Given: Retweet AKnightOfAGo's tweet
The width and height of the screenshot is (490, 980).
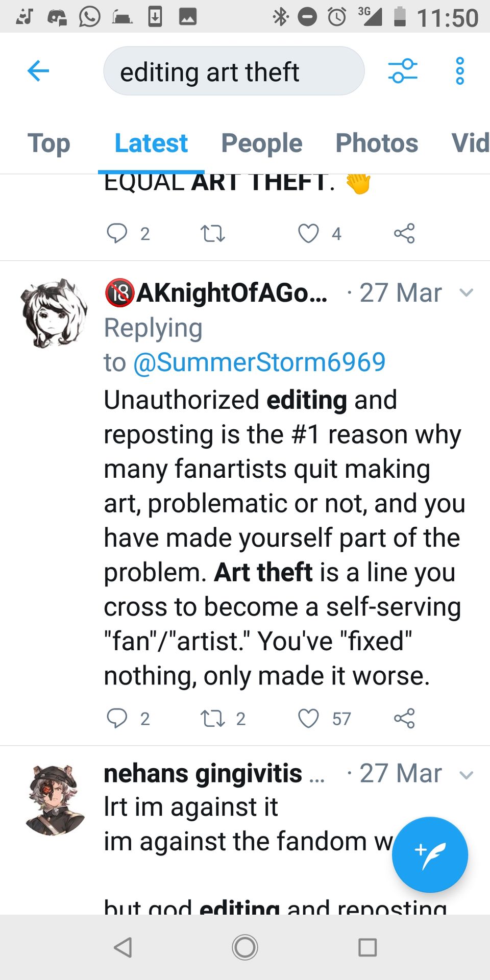Looking at the screenshot, I should pyautogui.click(x=212, y=718).
